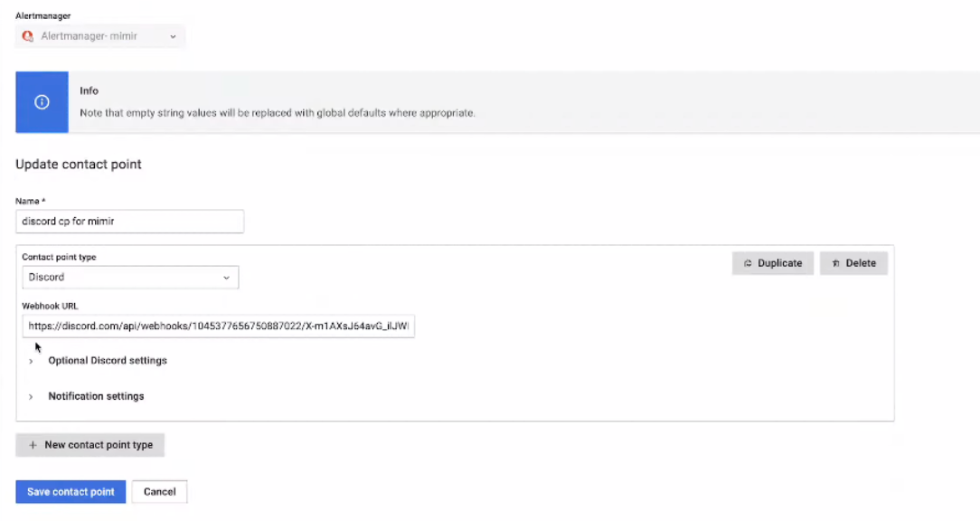Click the down arrow in the Alertmanager selector

coord(173,36)
